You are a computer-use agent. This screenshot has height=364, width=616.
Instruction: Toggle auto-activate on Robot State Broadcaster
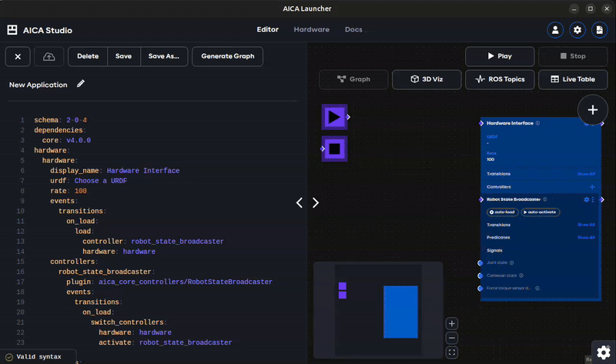click(x=541, y=212)
